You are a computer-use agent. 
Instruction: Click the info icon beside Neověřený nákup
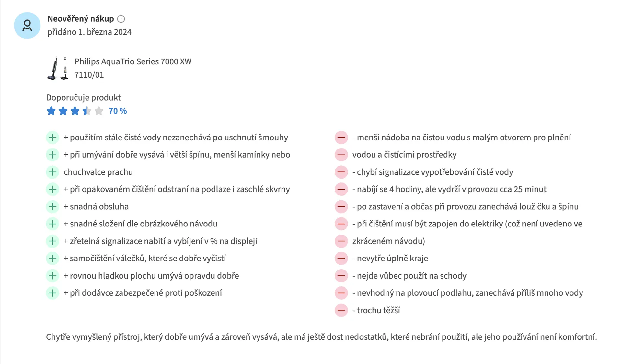point(121,19)
